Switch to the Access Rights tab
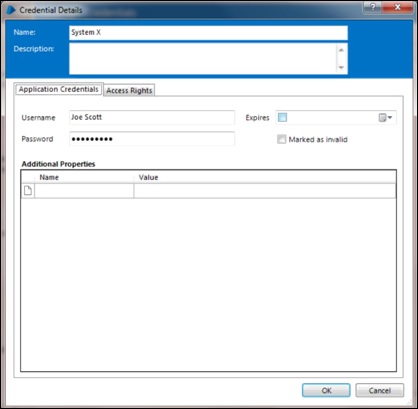 (129, 90)
